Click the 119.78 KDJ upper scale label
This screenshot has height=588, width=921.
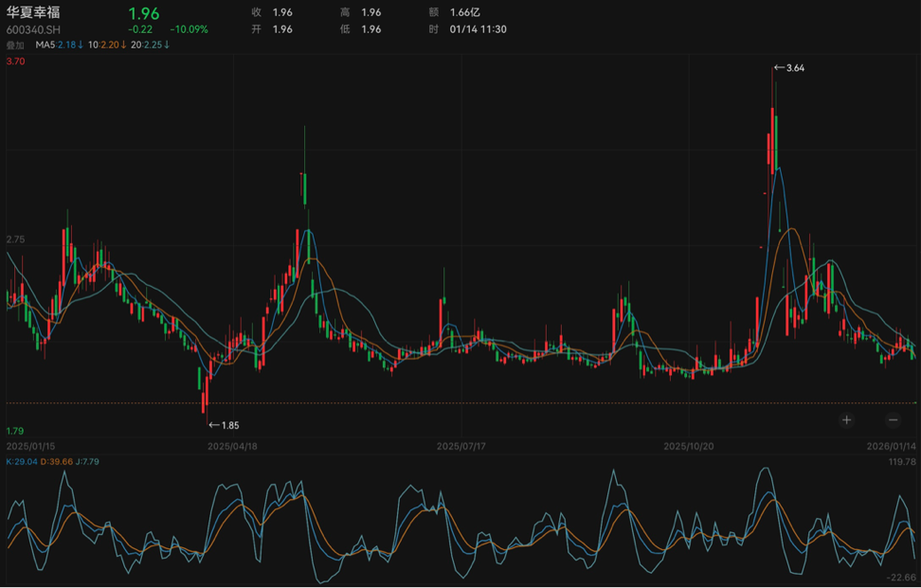click(902, 462)
